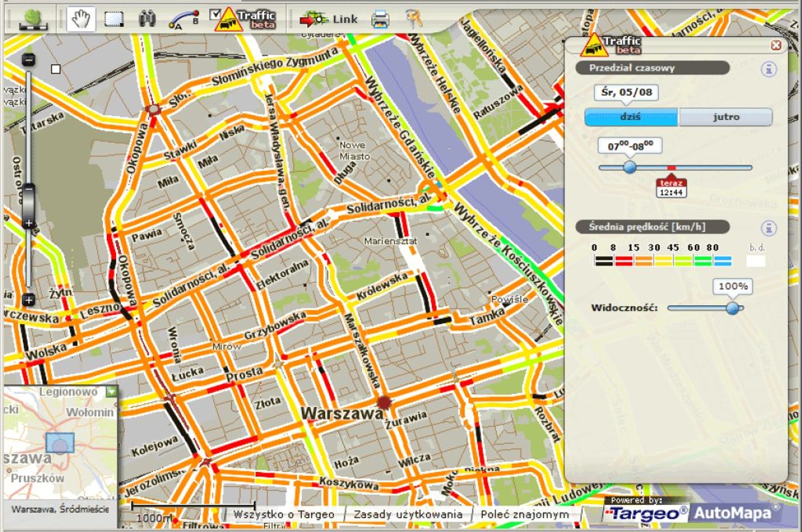The height and width of the screenshot is (532, 802).
Task: Click info icon beside Średnia prędkość
Action: 769,228
